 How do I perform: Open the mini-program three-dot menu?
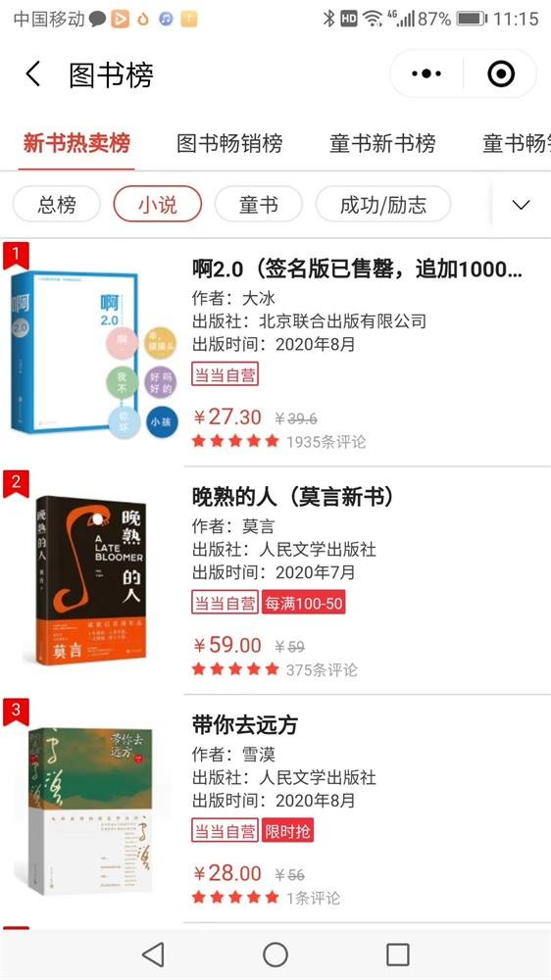tap(426, 73)
